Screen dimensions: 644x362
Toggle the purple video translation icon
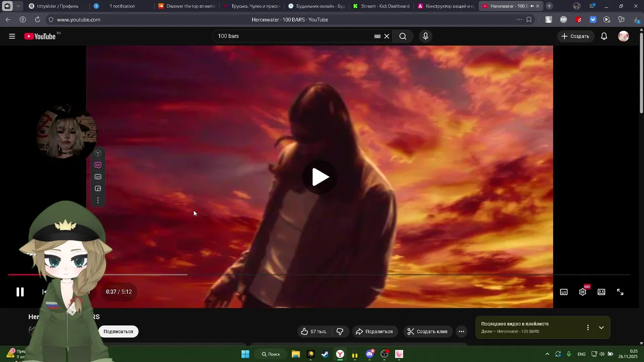(98, 165)
